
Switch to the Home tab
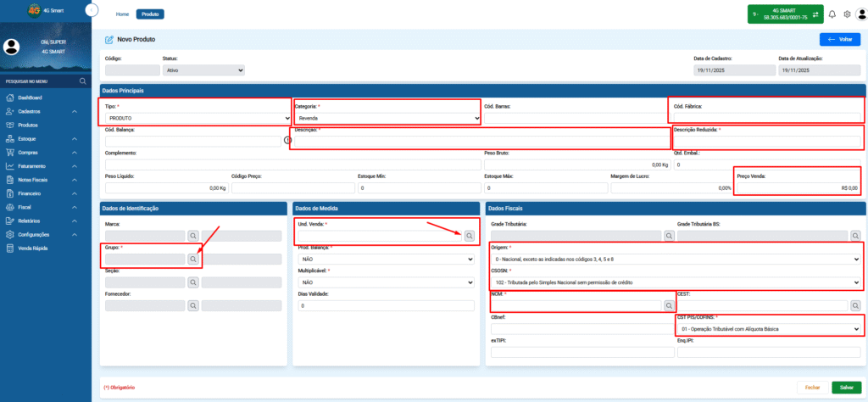coord(122,14)
